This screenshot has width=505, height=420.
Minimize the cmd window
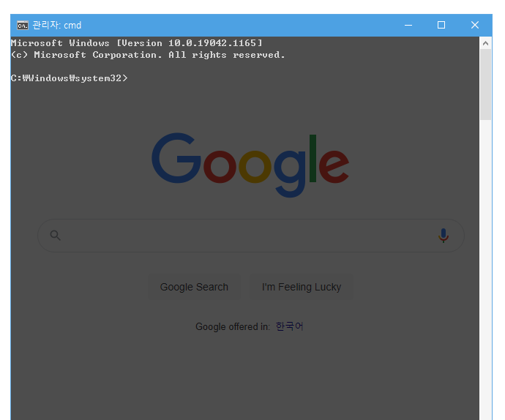[x=408, y=25]
